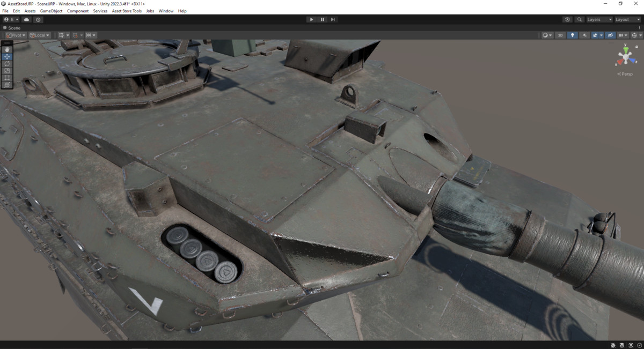644x349 pixels.
Task: Open the GameObject menu
Action: [x=51, y=11]
